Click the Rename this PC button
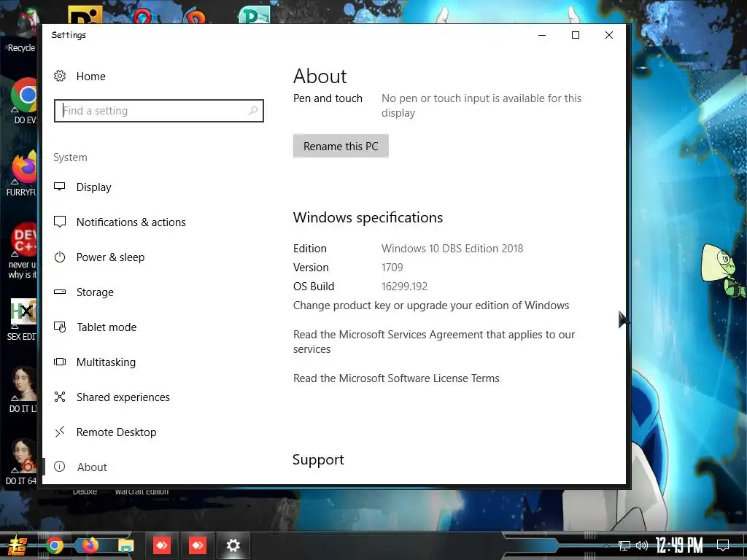The height and width of the screenshot is (560, 747). coord(341,146)
